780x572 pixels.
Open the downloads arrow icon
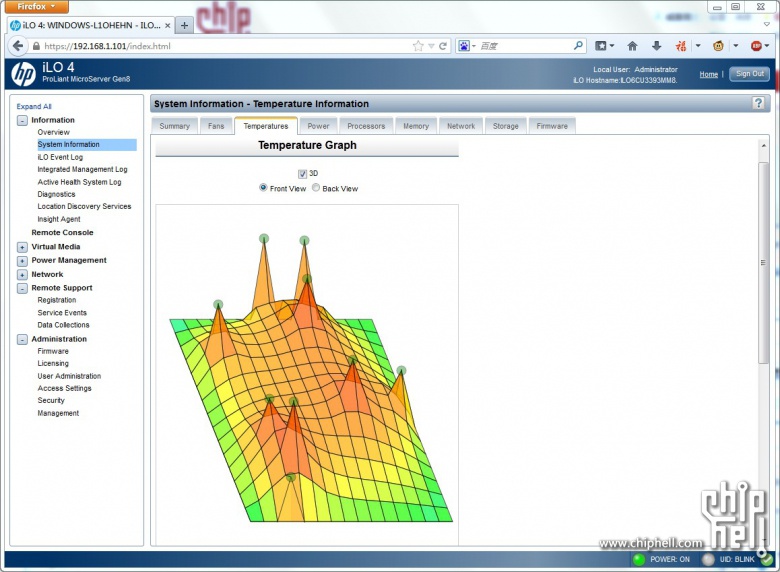point(657,46)
